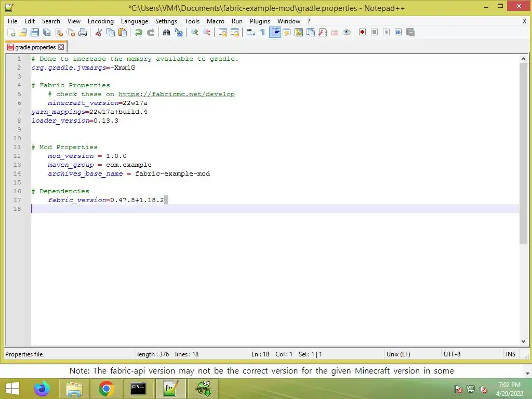This screenshot has height=399, width=532.
Task: Open the Window menu
Action: point(289,21)
